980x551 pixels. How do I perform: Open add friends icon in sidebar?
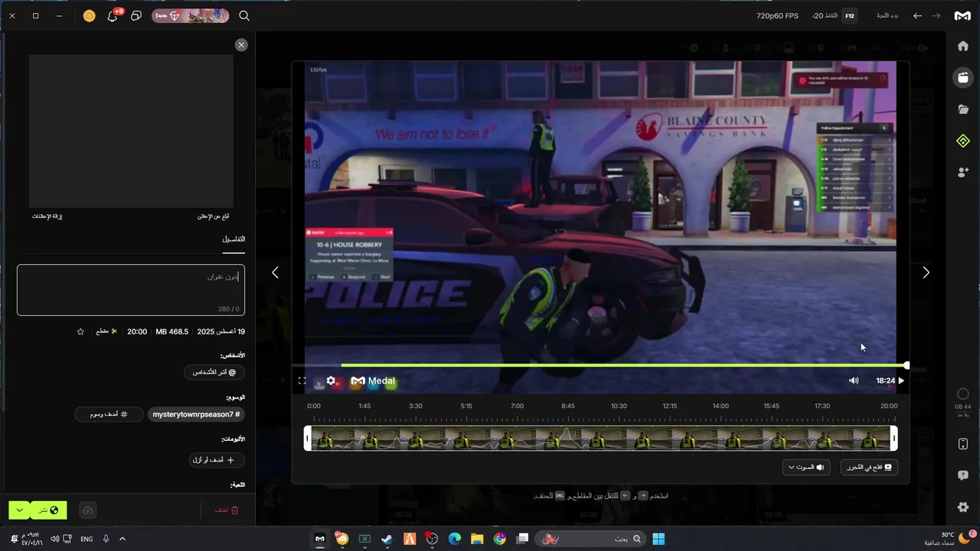coord(963,173)
